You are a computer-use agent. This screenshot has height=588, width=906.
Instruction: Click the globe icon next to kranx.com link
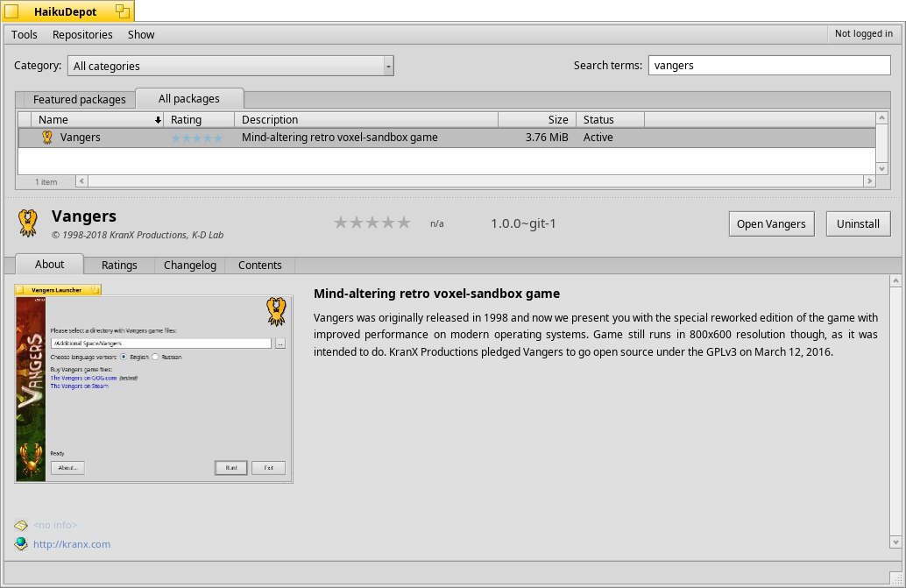[x=21, y=543]
